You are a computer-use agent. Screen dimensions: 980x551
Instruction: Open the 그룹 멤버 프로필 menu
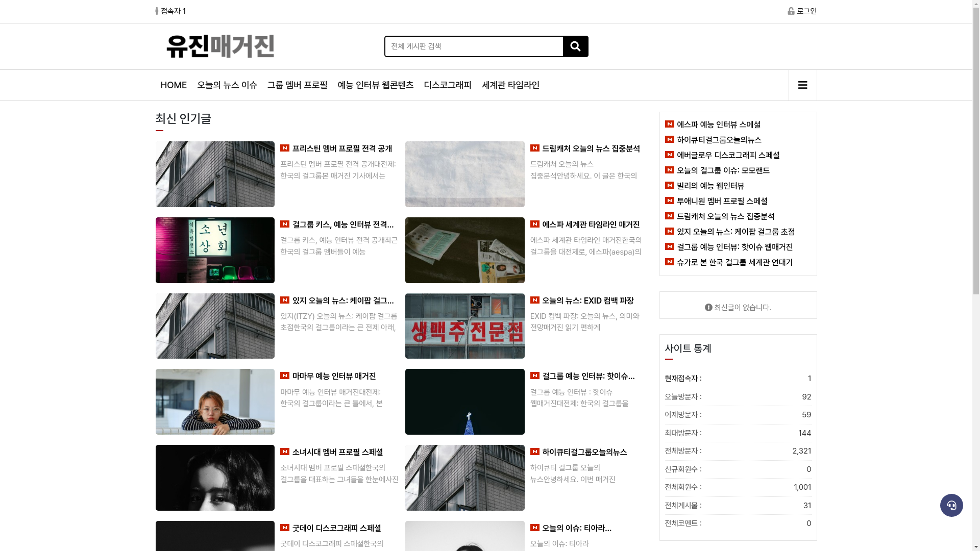click(x=298, y=85)
